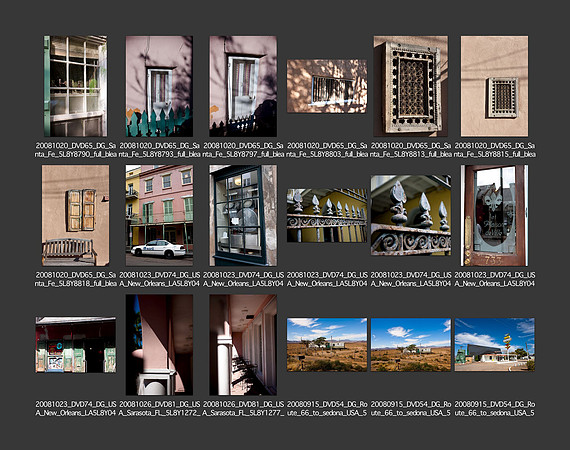Click the caption containing SL8Y8813
The height and width of the screenshot is (450, 570).
[x=411, y=150]
